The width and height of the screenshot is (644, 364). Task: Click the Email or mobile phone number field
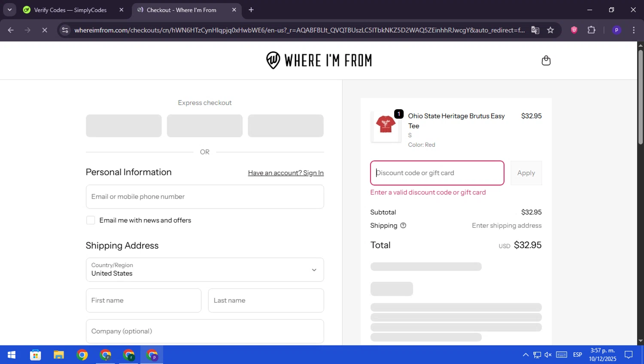click(x=205, y=197)
